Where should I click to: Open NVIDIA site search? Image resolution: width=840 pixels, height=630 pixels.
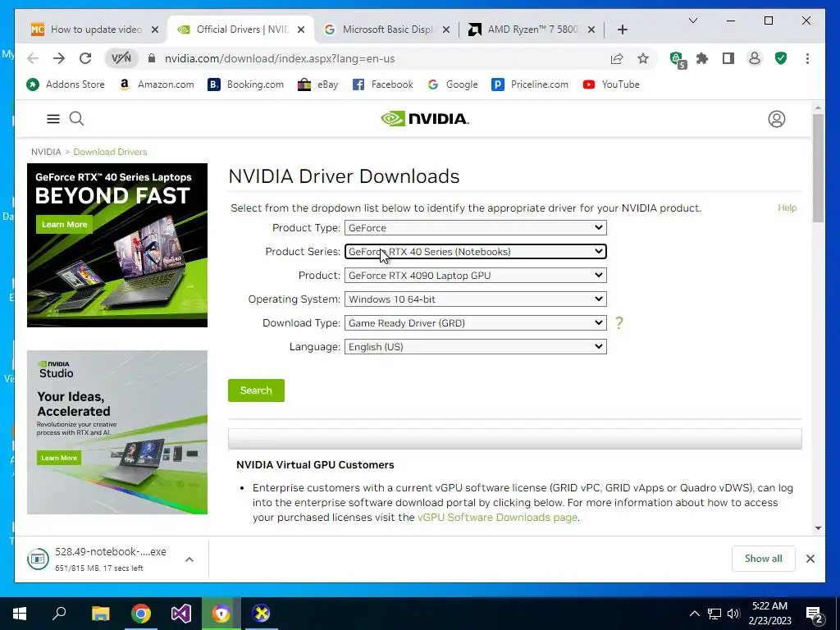[76, 118]
